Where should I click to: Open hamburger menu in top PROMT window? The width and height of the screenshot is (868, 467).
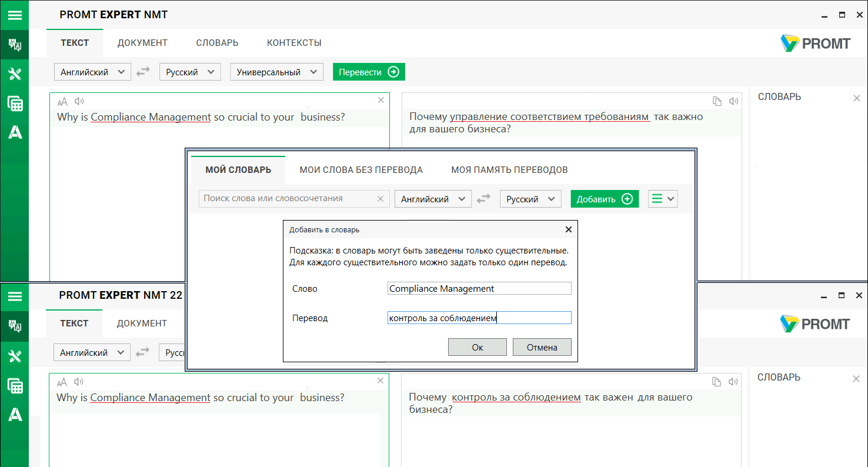pos(14,15)
